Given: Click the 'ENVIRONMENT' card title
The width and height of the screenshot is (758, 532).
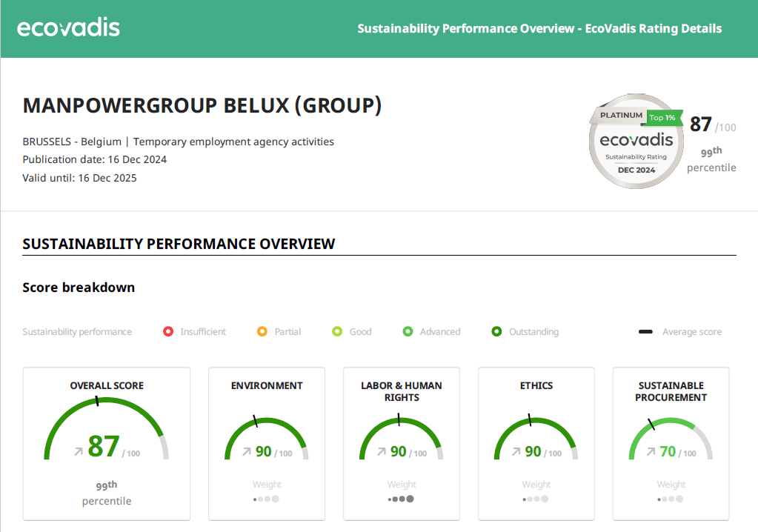Looking at the screenshot, I should tap(267, 385).
